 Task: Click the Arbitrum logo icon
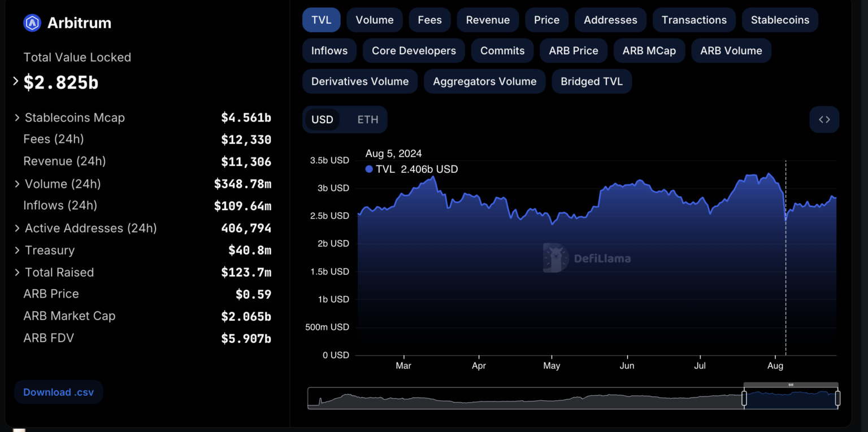[32, 23]
